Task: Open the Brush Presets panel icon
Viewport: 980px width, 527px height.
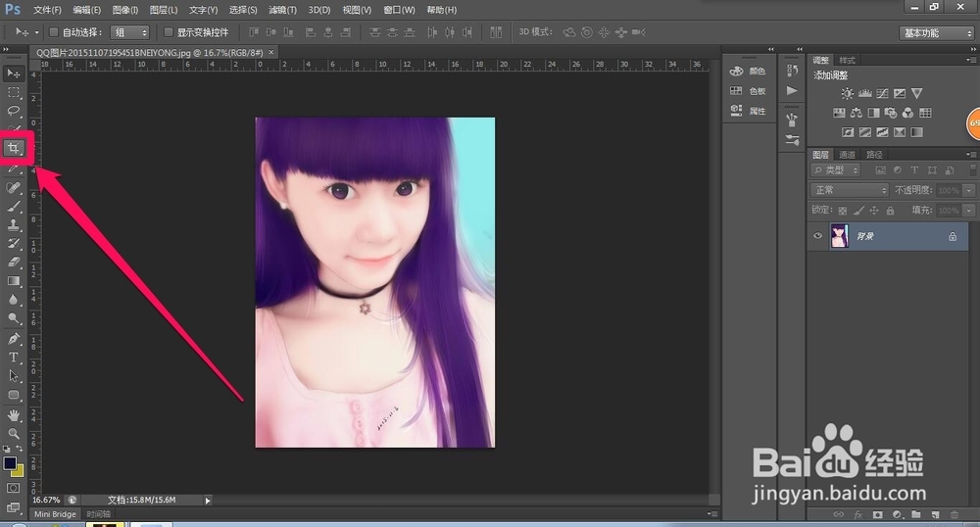Action: 792,140
